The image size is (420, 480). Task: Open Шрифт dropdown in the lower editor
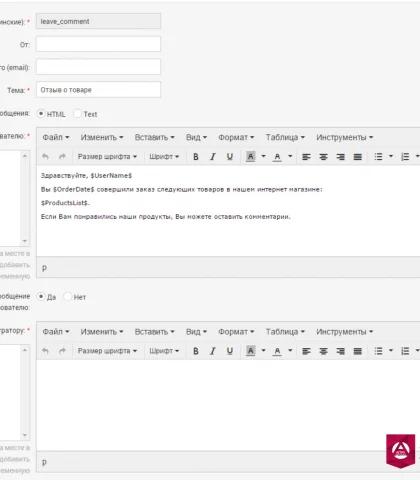coord(164,351)
